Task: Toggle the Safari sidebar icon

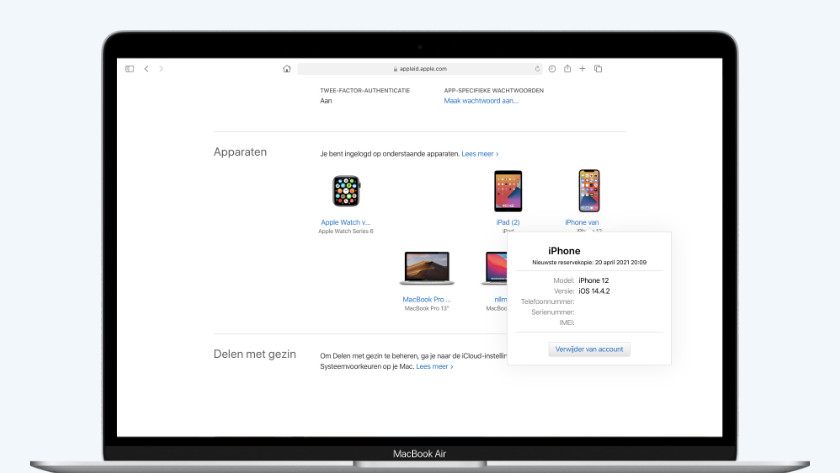Action: coord(130,69)
